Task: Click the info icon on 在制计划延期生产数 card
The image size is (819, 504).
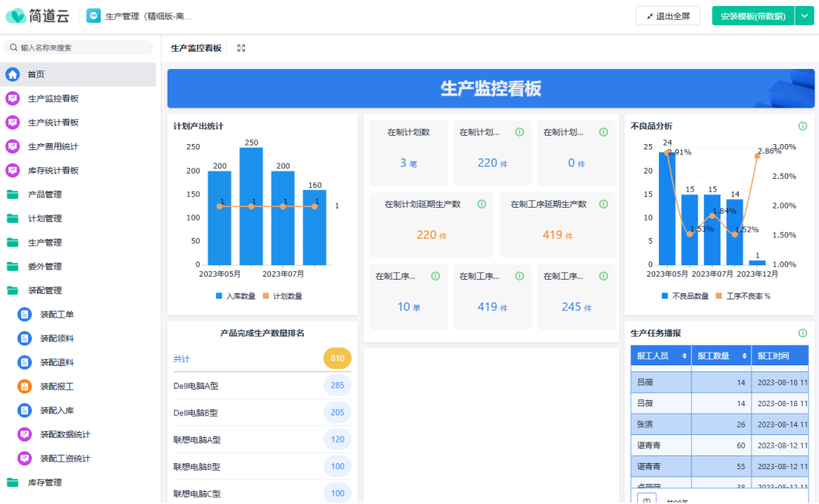Action: click(x=481, y=204)
